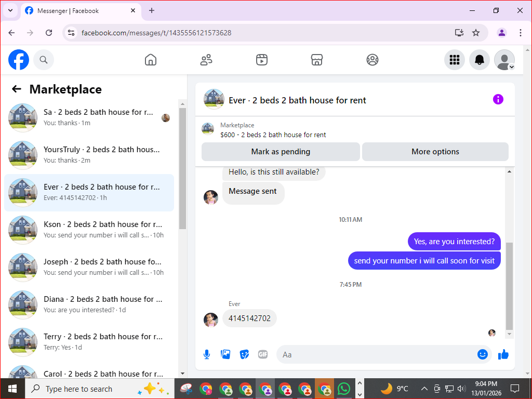Bookmark this page with star icon
532x399 pixels.
tap(476, 33)
